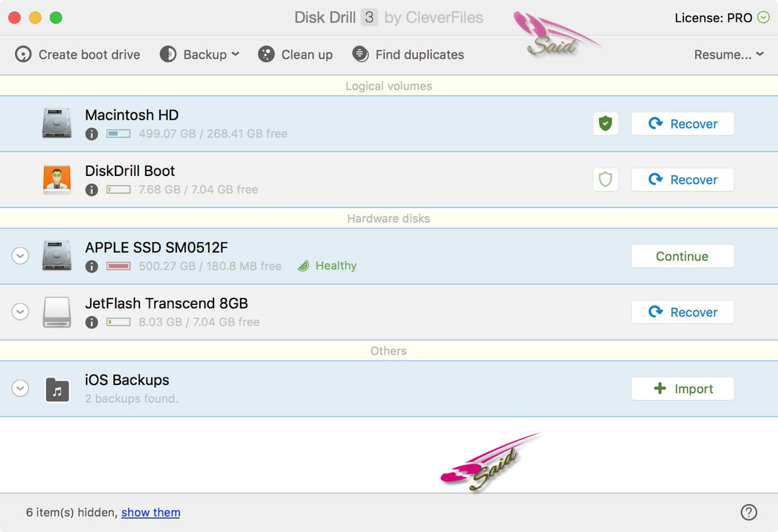Click the 'DiskDrill Boot' volume name

point(130,171)
